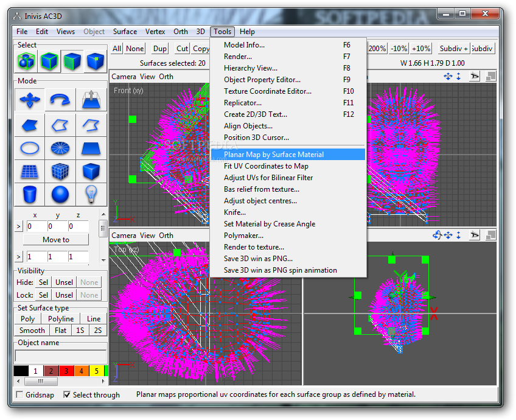Add a Light bulb object

coord(91,195)
